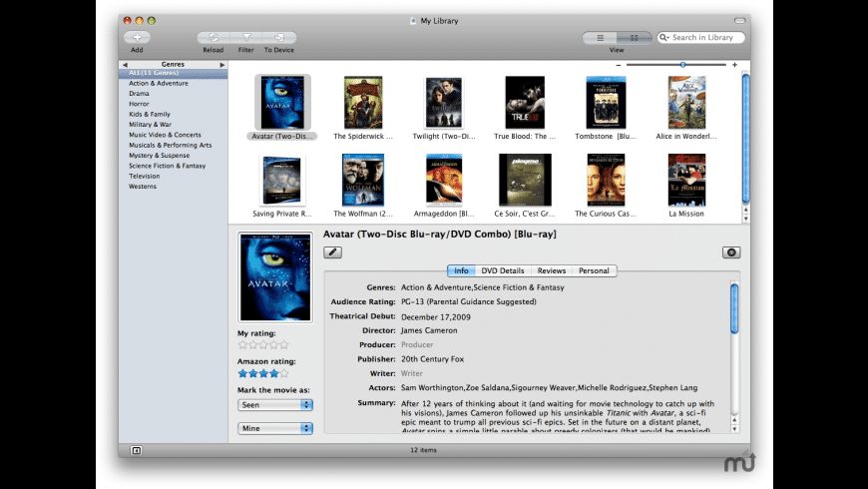868x489 pixels.
Task: Set My rating to one star
Action: (242, 345)
